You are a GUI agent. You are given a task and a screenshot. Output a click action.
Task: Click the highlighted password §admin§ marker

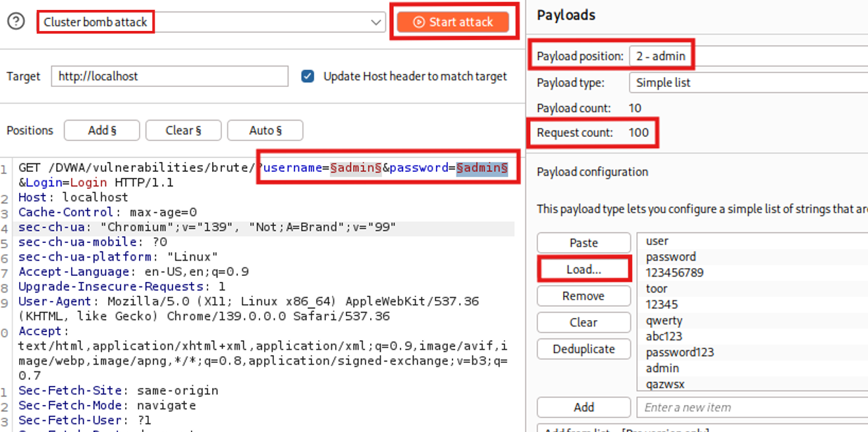coord(482,168)
